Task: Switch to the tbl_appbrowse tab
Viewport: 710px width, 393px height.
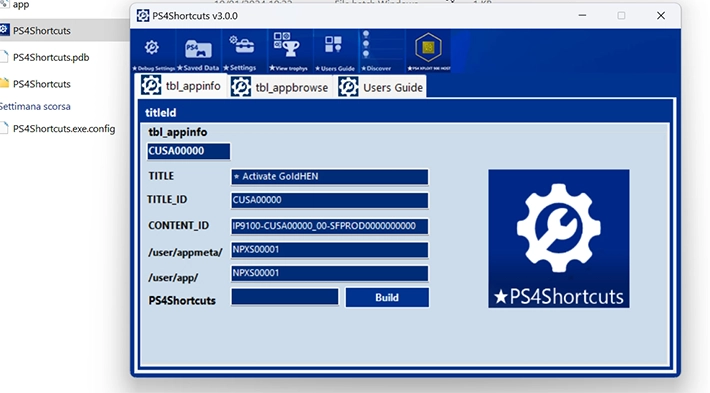Action: pyautogui.click(x=280, y=87)
